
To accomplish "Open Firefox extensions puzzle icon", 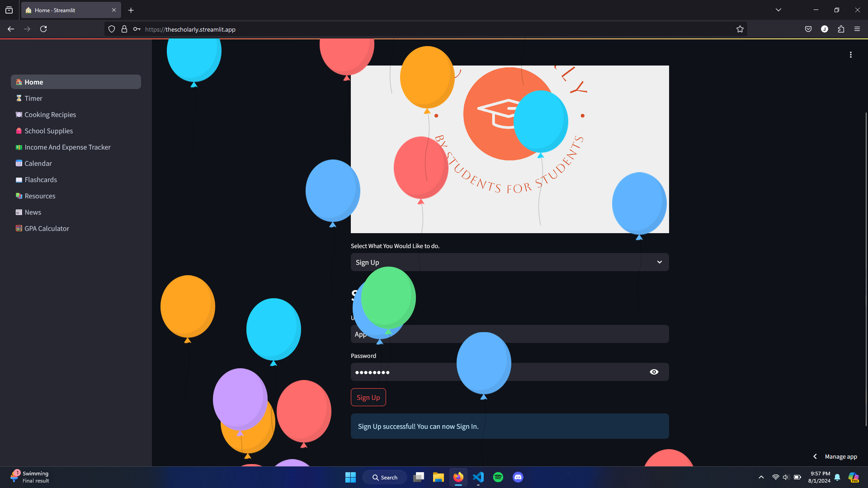I will pyautogui.click(x=840, y=29).
